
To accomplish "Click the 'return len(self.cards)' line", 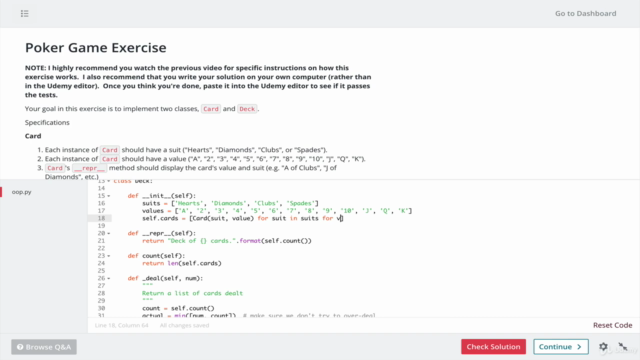I will 182,263.
